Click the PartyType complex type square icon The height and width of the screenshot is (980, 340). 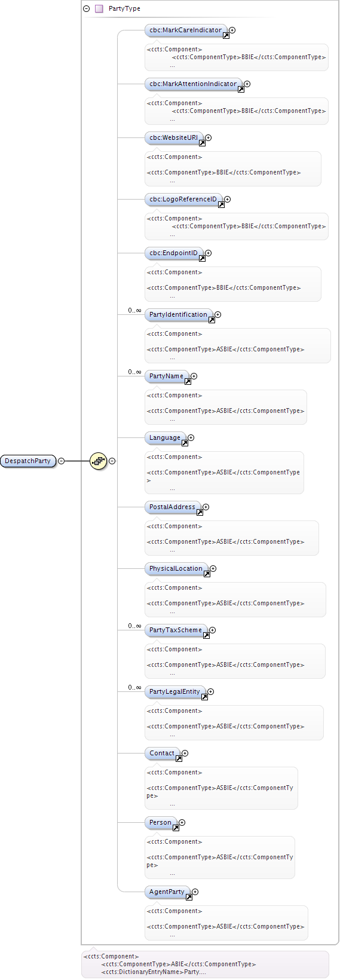tap(99, 9)
